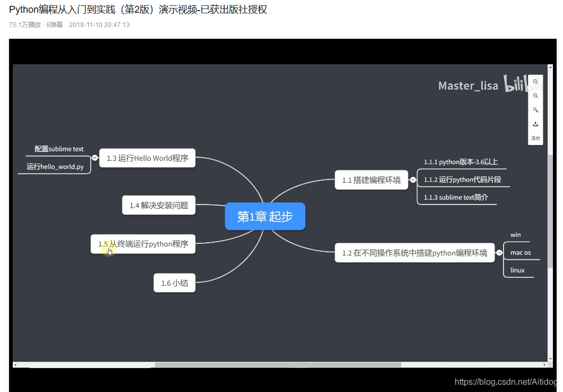Image resolution: width=563 pixels, height=392 pixels.
Task: Click subtopic 1.1.3 sublime text简介
Action: [456, 198]
